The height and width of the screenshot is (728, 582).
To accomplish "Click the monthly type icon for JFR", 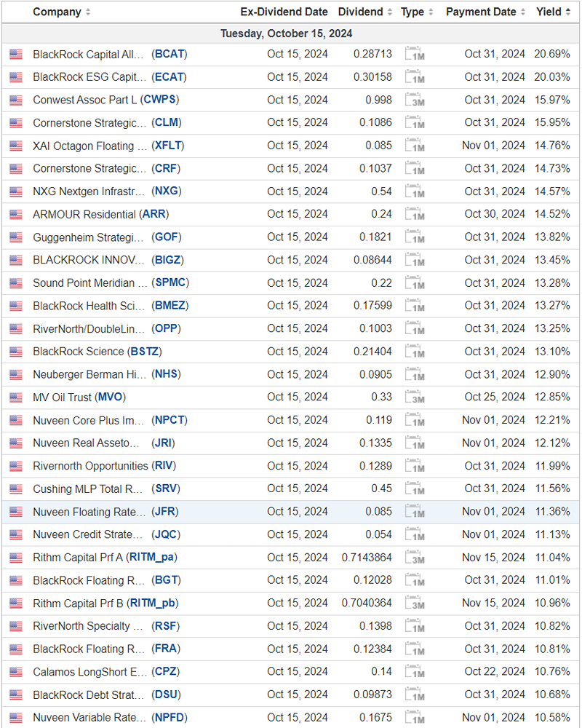I will (x=415, y=512).
